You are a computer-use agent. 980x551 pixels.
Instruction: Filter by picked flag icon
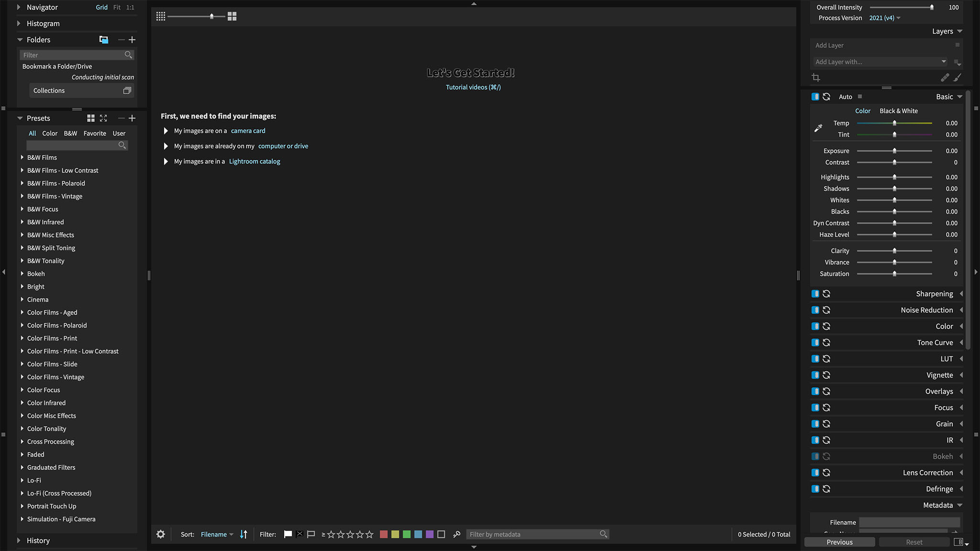click(288, 534)
